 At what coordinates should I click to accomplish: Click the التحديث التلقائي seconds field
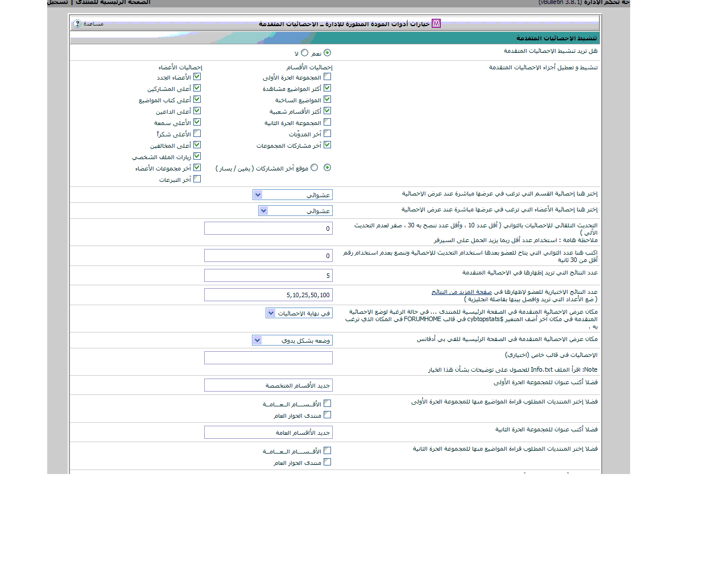click(268, 228)
